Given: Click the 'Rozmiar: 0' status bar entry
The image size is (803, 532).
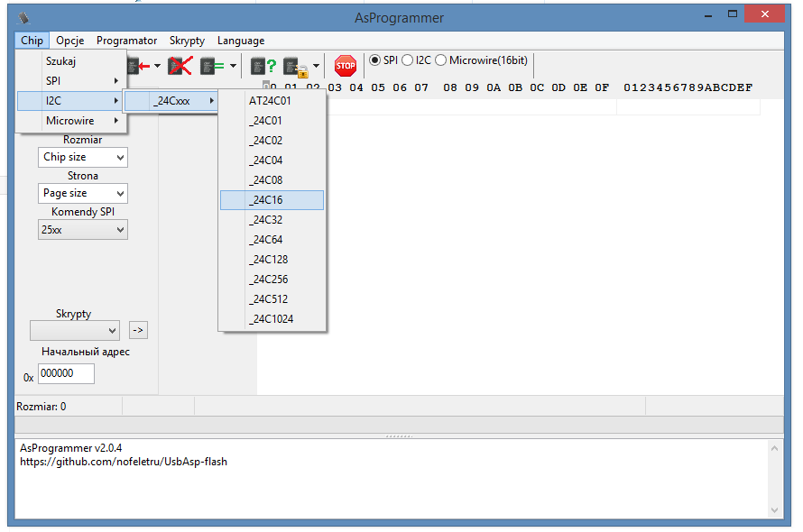Looking at the screenshot, I should [41, 407].
